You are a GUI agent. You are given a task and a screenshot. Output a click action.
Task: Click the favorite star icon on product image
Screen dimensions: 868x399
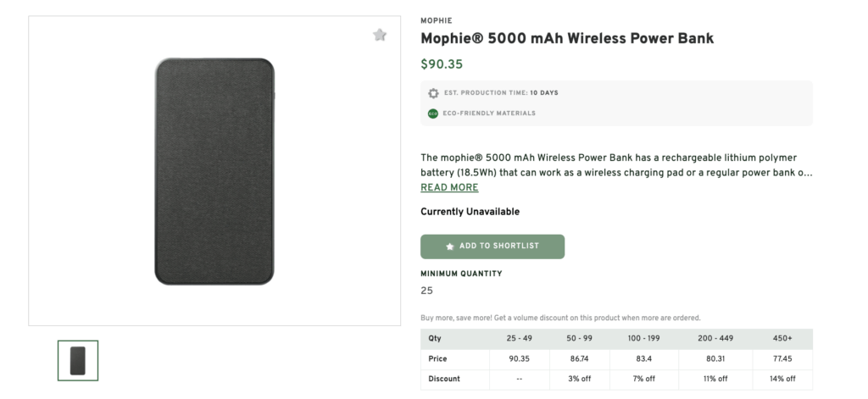(x=380, y=35)
